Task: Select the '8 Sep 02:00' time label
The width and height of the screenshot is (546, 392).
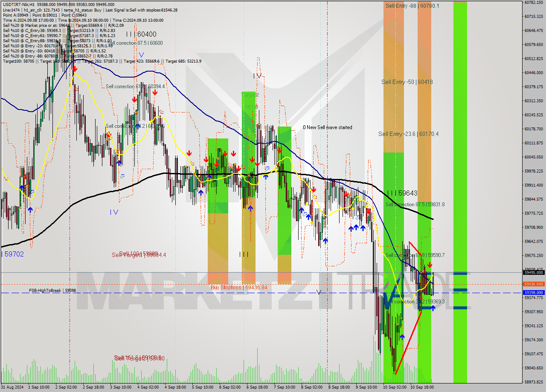Action: [312, 387]
